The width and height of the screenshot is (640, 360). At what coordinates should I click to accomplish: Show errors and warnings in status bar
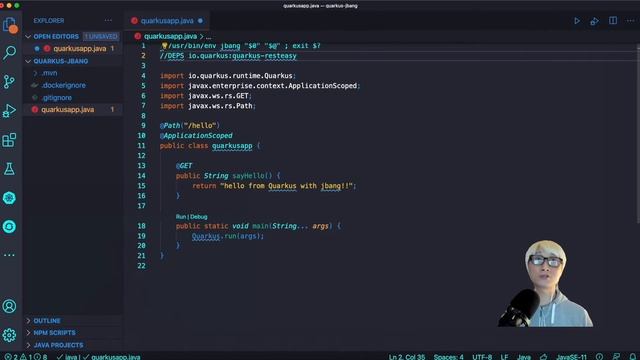(25, 357)
